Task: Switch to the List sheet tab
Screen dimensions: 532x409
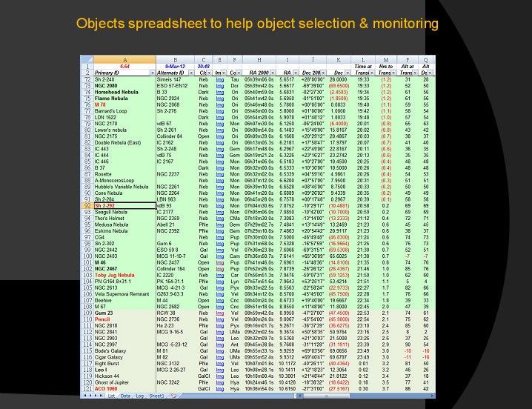Action: (x=111, y=396)
